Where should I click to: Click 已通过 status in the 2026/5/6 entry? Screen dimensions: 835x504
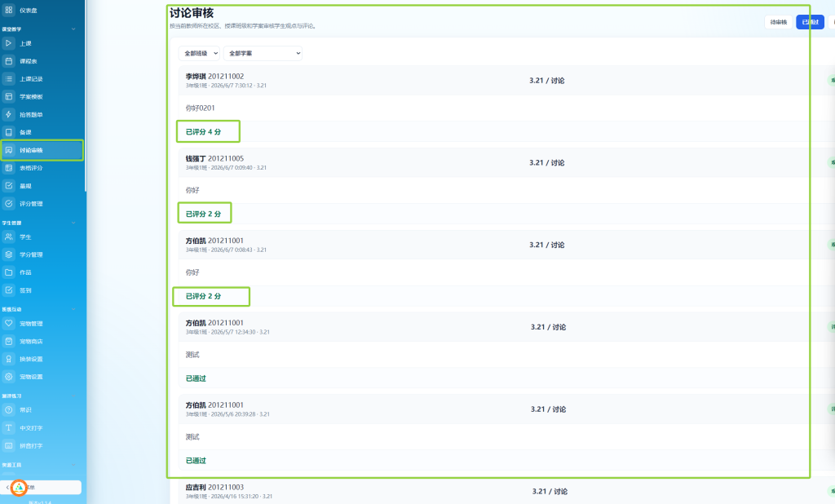(196, 460)
